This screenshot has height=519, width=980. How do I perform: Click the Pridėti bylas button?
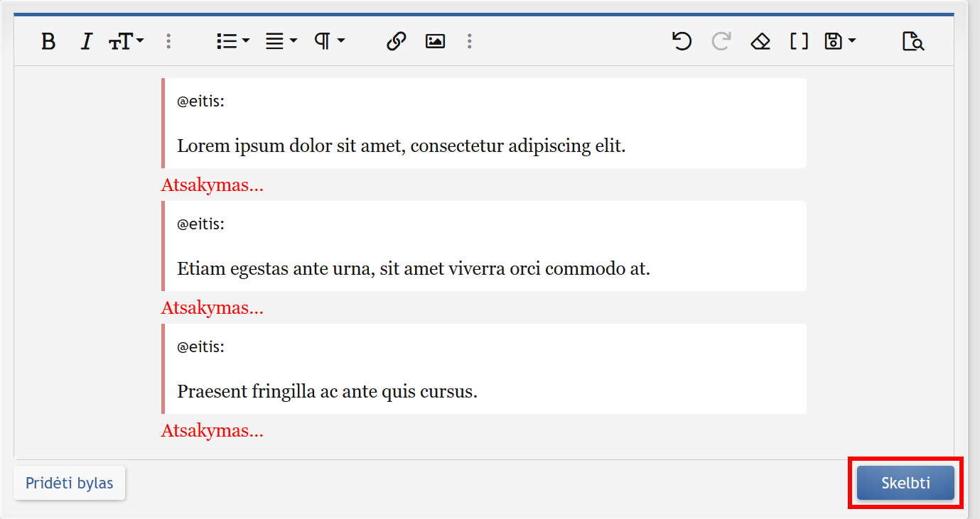click(x=70, y=483)
